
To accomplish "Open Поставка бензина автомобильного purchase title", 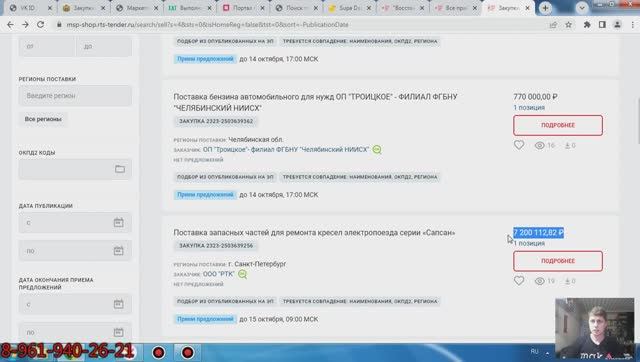I will 316,102.
